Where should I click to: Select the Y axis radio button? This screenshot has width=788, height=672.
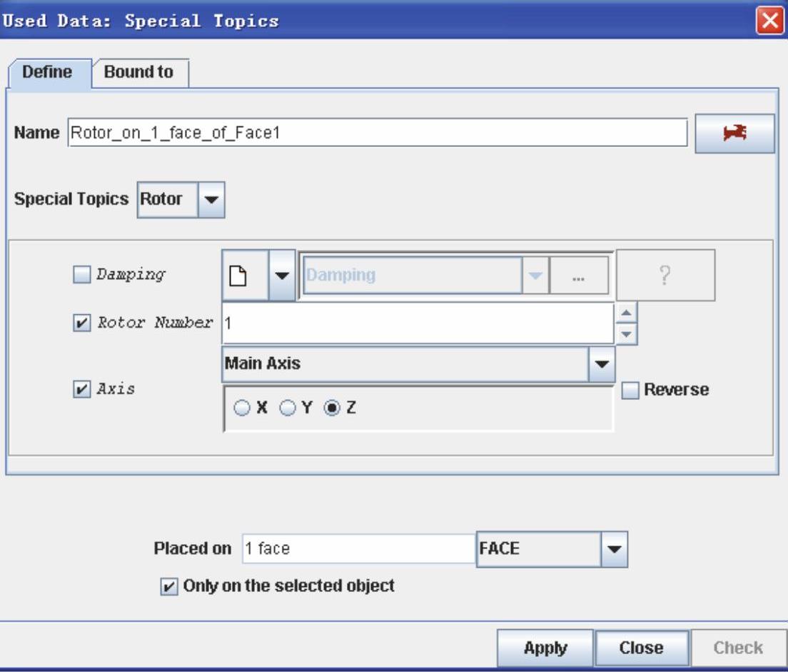(287, 409)
